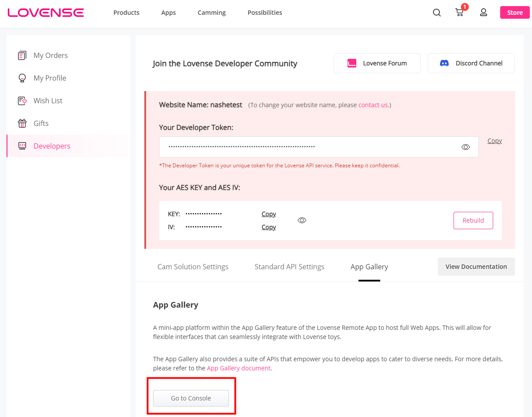The image size is (532, 417).
Task: Click the user account icon
Action: pyautogui.click(x=483, y=13)
